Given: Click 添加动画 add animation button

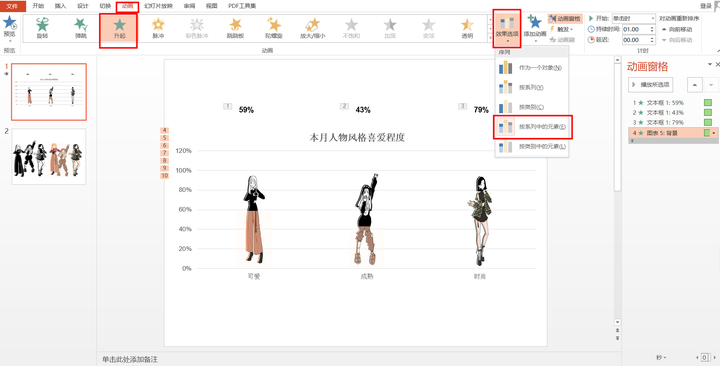Looking at the screenshot, I should [535, 28].
